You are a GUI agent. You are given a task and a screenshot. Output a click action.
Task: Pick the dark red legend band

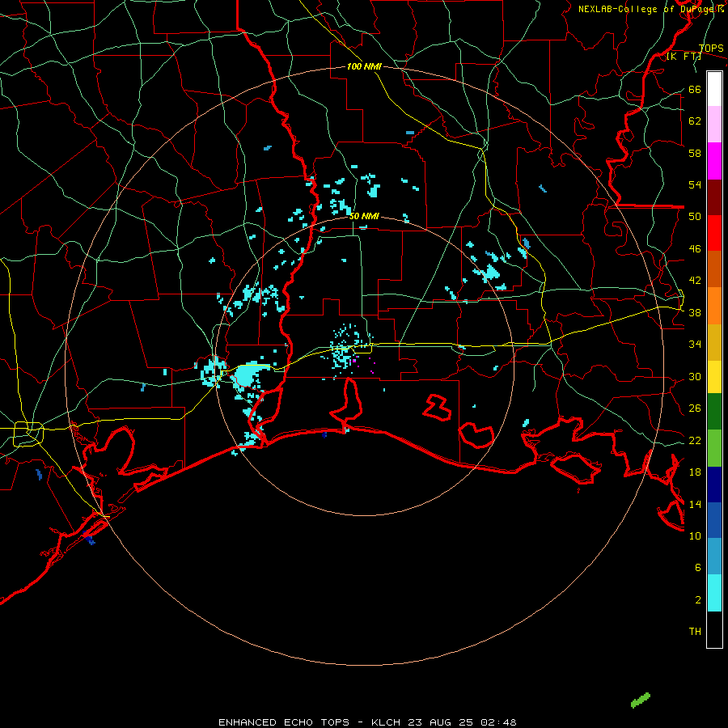tap(714, 197)
